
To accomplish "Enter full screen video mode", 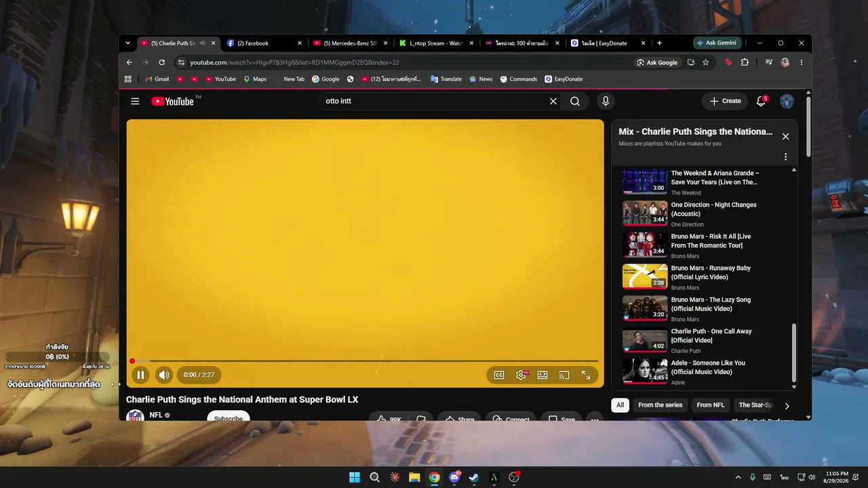I will [x=586, y=375].
